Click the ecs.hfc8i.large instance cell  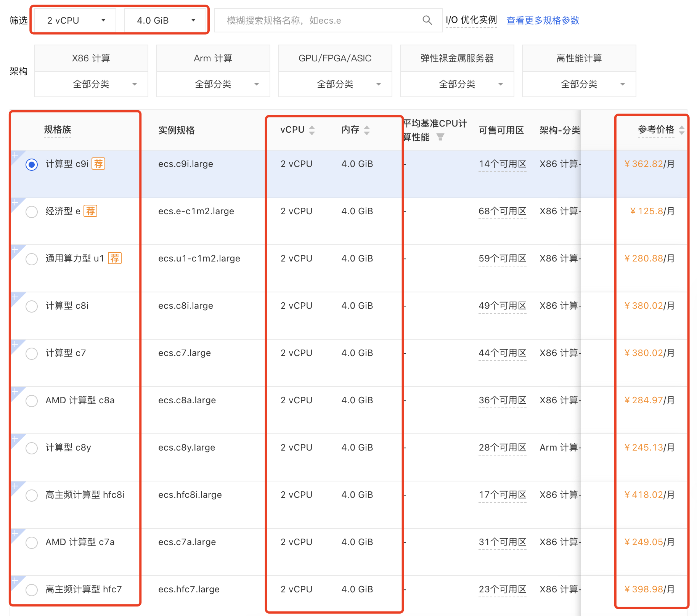(x=190, y=495)
